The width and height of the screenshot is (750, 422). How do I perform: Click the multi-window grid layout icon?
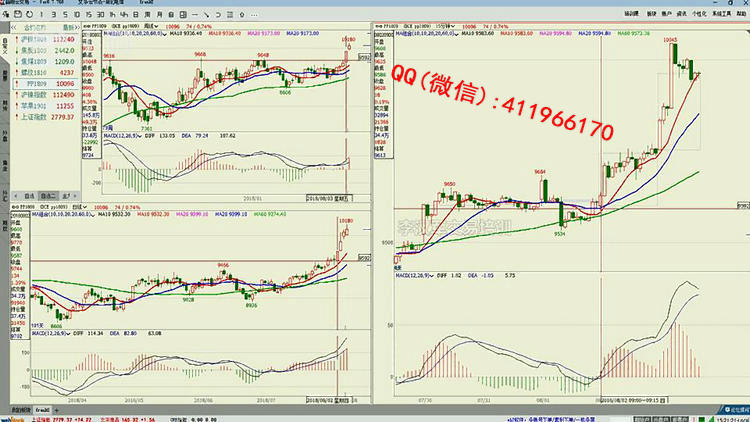pyautogui.click(x=183, y=14)
